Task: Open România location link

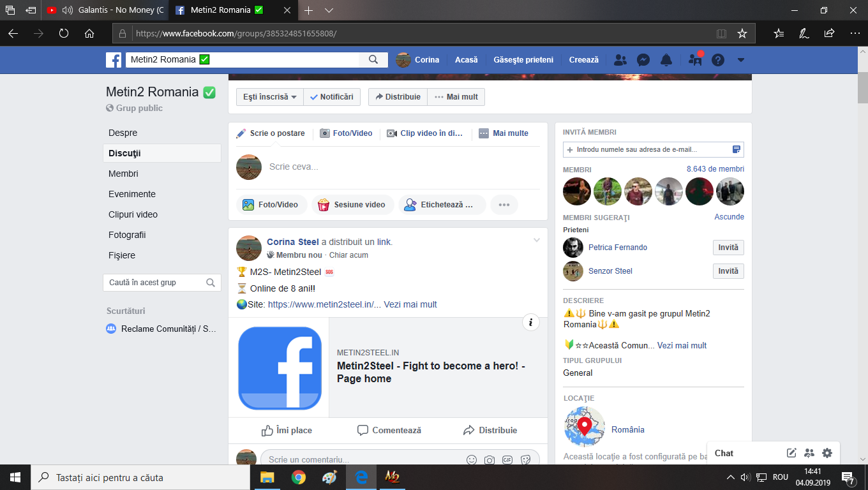Action: [x=628, y=429]
